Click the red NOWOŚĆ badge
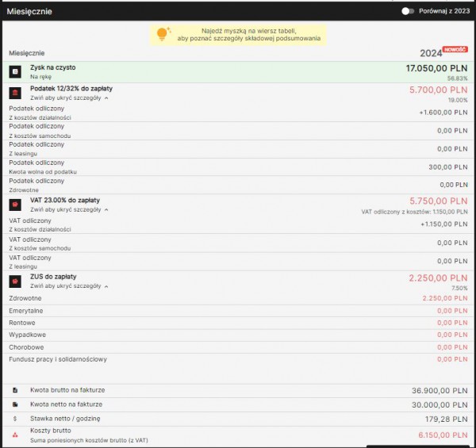 (x=455, y=49)
